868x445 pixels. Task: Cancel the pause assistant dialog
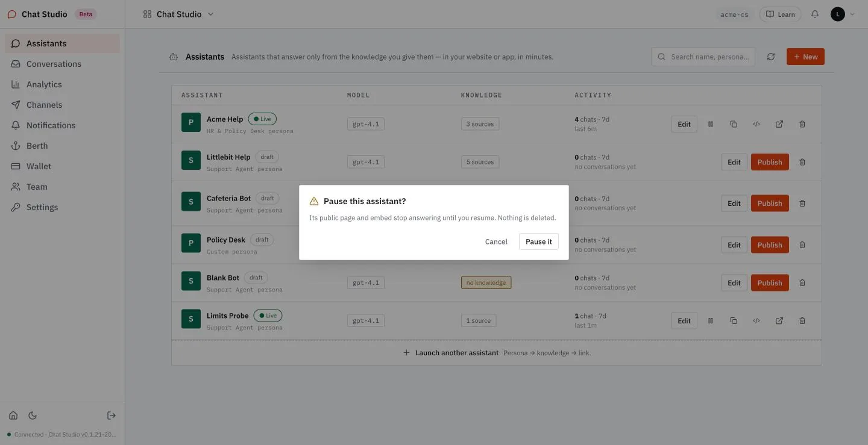[x=496, y=241]
